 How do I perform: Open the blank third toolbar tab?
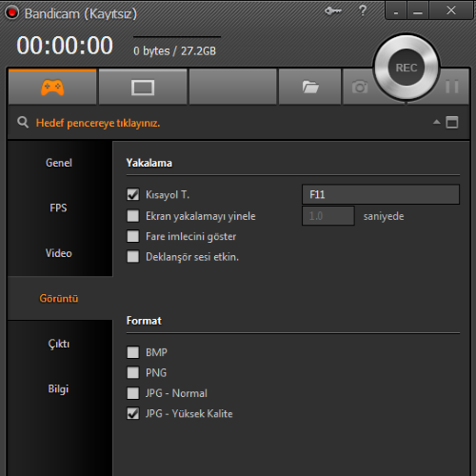[233, 87]
